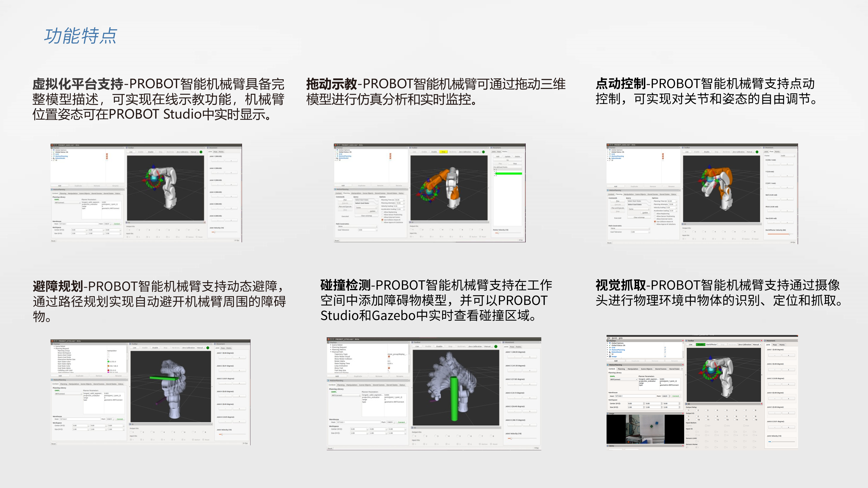Click blue up-arrow marker in 点动控制 3D view
868x488 pixels.
point(710,167)
